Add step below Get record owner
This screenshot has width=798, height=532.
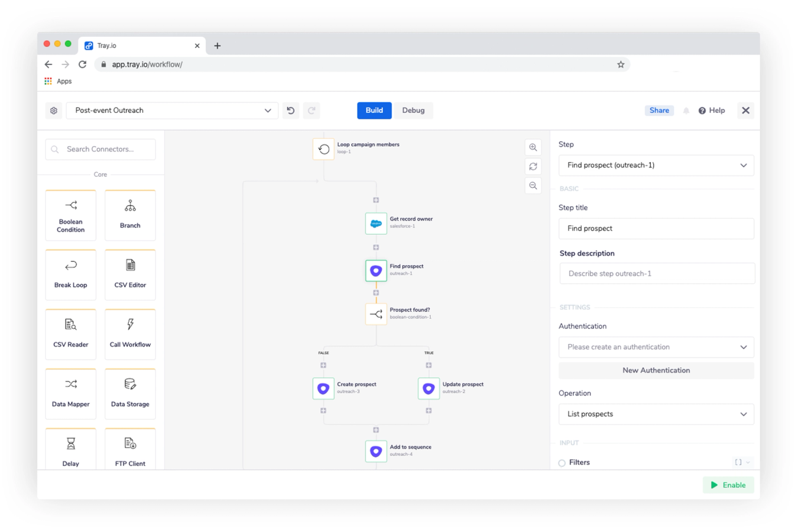pyautogui.click(x=376, y=248)
